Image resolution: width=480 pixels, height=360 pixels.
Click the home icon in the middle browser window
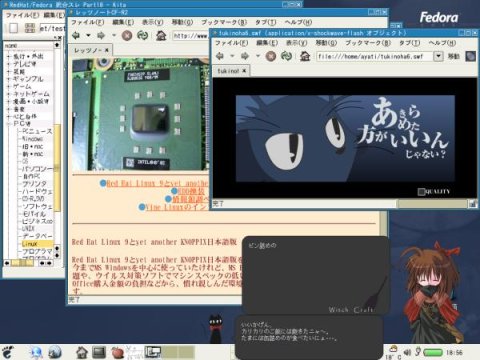[x=161, y=35]
